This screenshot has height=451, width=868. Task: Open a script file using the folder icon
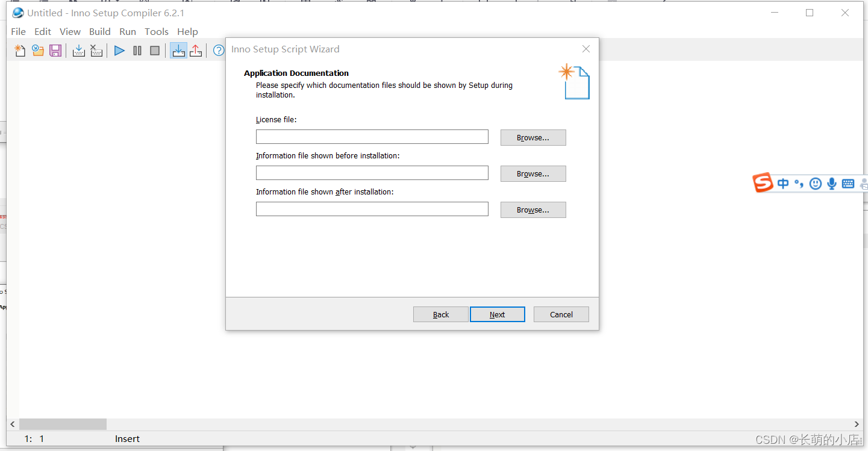[x=38, y=51]
